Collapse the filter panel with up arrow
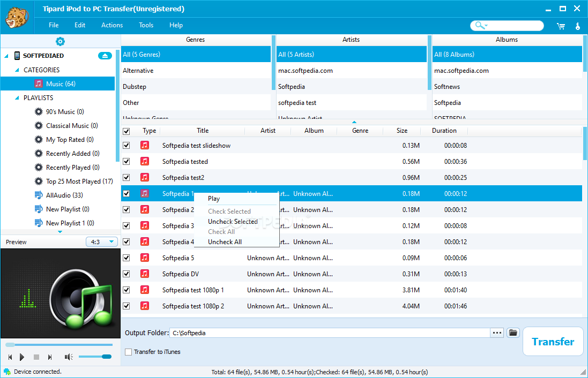588x378 pixels. coord(354,122)
